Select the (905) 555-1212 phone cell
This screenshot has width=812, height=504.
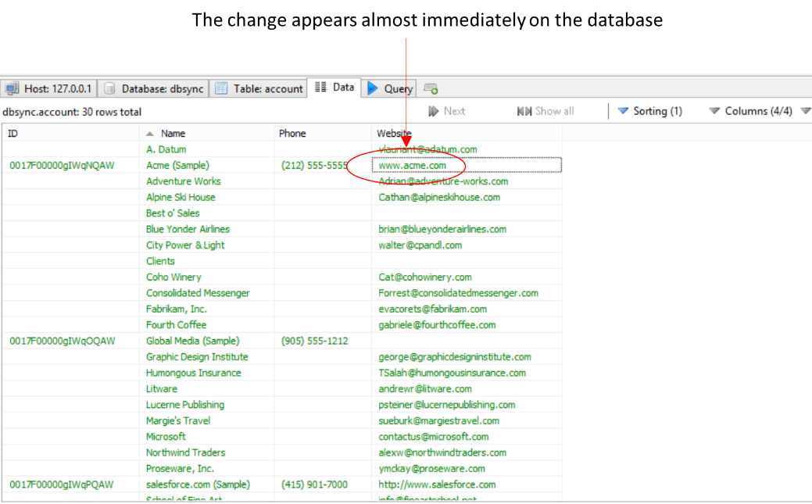point(314,341)
